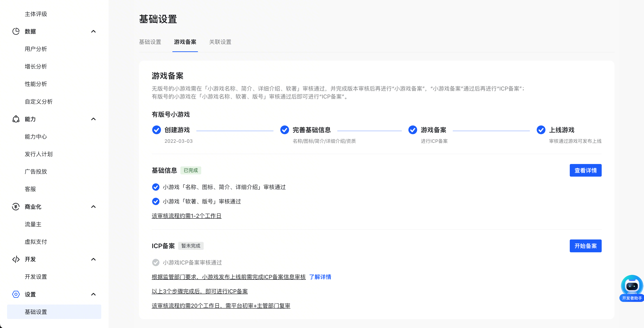This screenshot has height=328, width=644.
Task: Switch to the 基础设置 tab
Action: [x=150, y=42]
